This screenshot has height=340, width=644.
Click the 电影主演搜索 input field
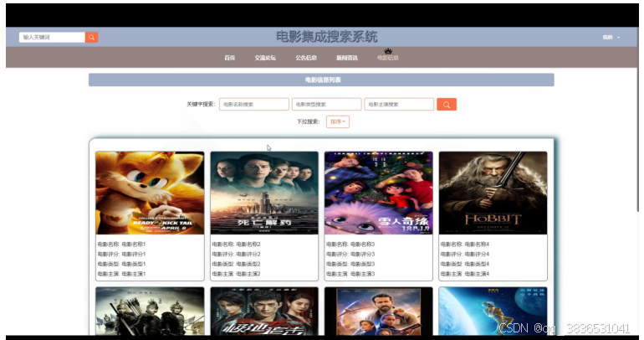(x=399, y=105)
